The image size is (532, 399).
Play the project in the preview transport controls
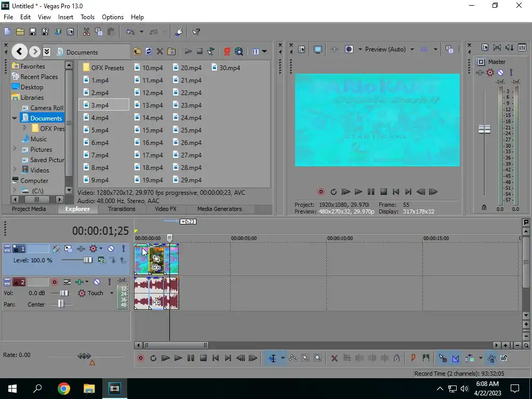pyautogui.click(x=358, y=192)
